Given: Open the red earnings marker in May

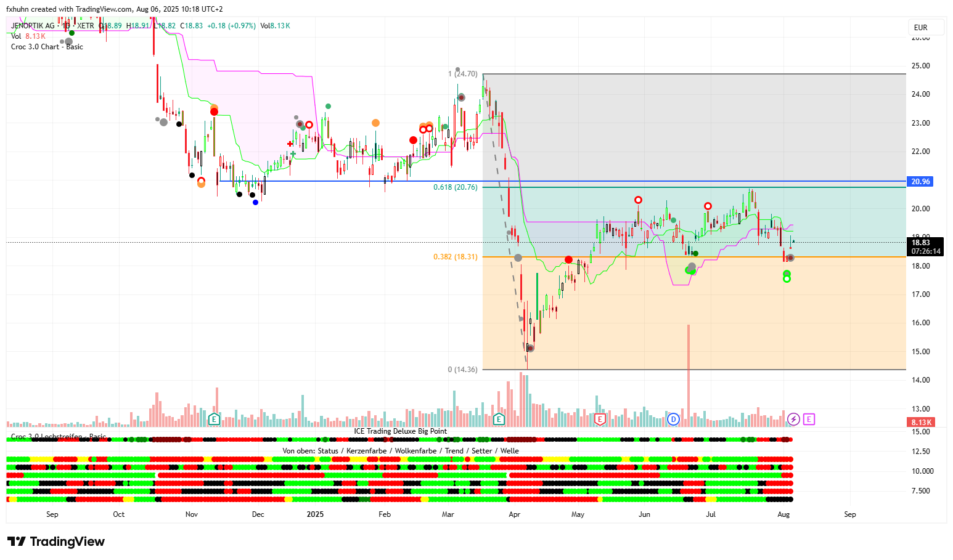Looking at the screenshot, I should [x=600, y=420].
